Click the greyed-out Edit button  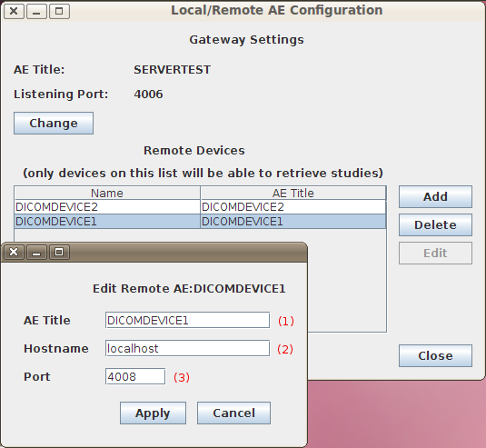[435, 253]
